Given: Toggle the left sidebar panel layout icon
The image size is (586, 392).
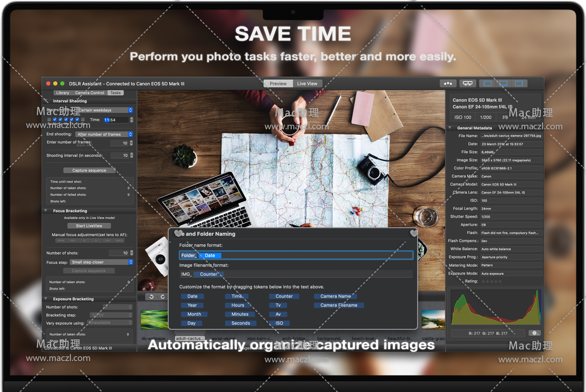Looking at the screenshot, I should 487,84.
